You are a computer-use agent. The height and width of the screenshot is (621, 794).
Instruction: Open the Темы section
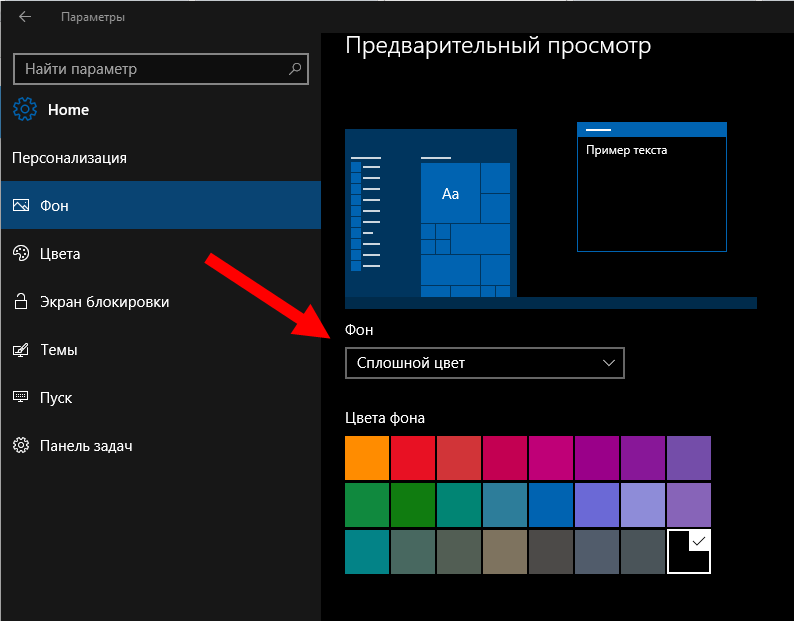[161, 350]
